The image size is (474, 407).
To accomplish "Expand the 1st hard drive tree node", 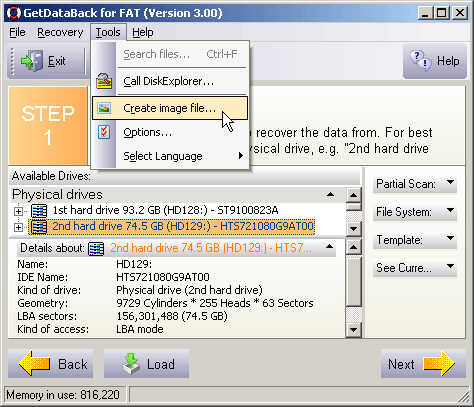I will [x=19, y=211].
